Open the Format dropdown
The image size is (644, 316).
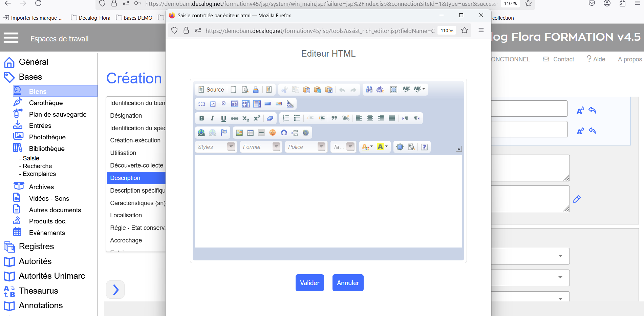(x=261, y=147)
